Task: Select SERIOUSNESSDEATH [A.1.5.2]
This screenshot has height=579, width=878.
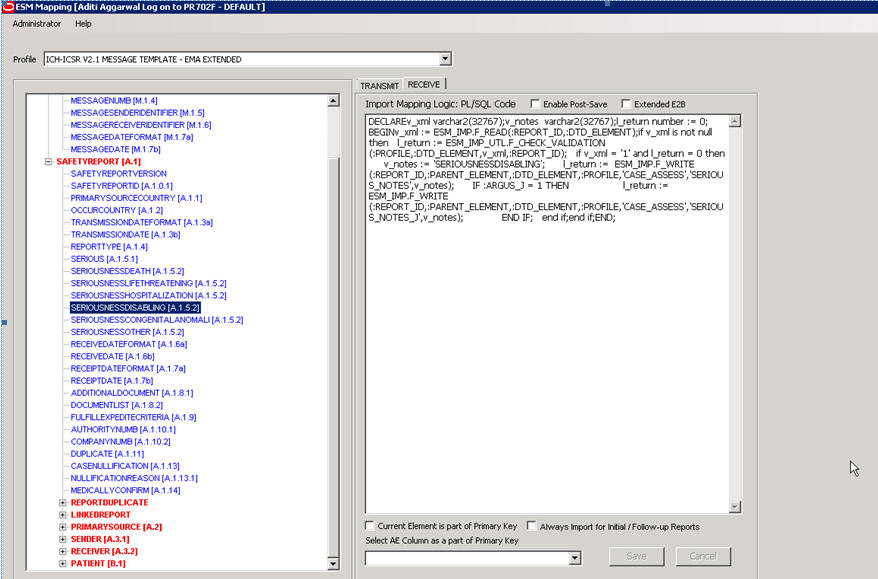Action: (x=127, y=271)
